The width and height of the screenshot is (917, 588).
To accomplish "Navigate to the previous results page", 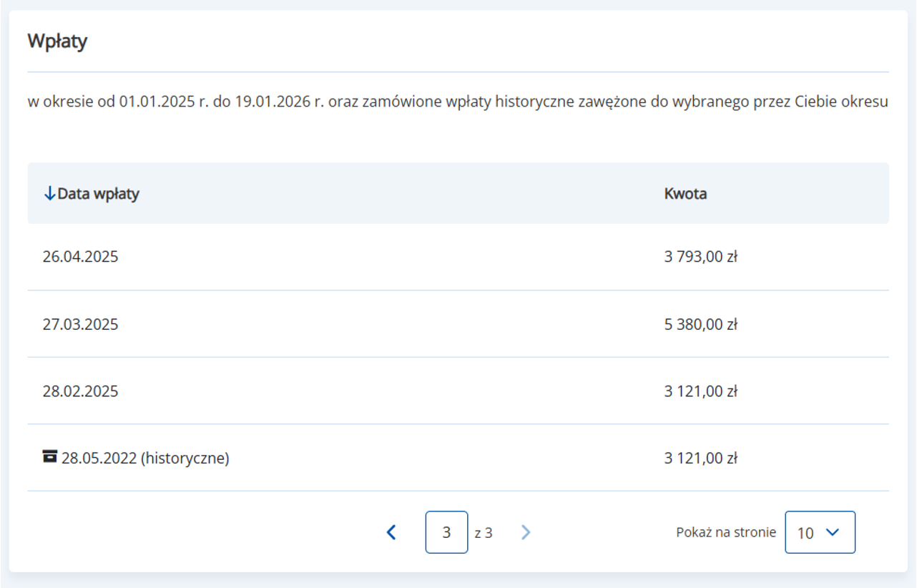I will 392,532.
